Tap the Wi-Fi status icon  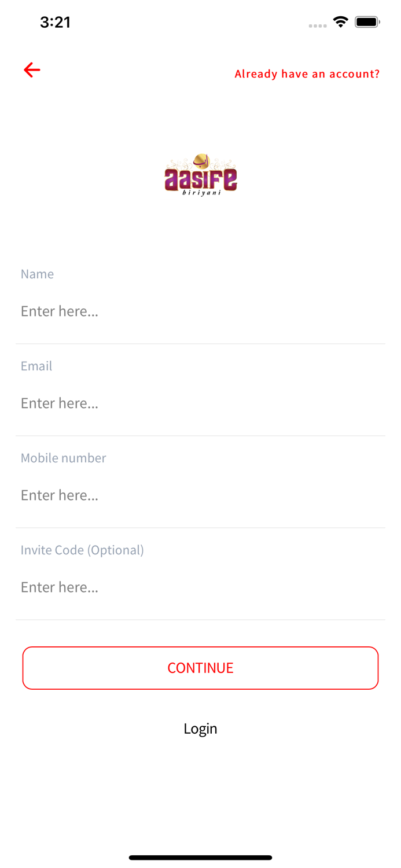click(x=340, y=22)
